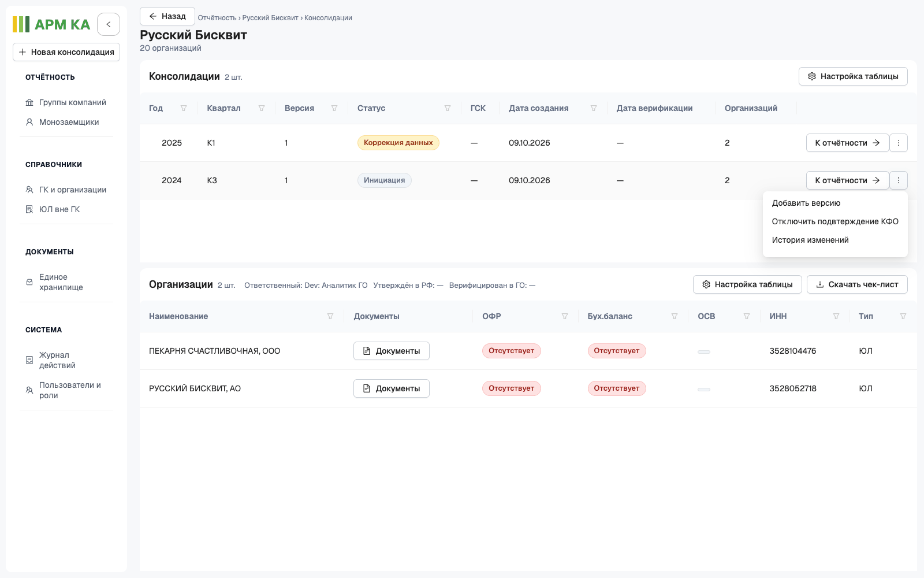Open the Квартал filter
The height and width of the screenshot is (578, 924).
pos(262,108)
